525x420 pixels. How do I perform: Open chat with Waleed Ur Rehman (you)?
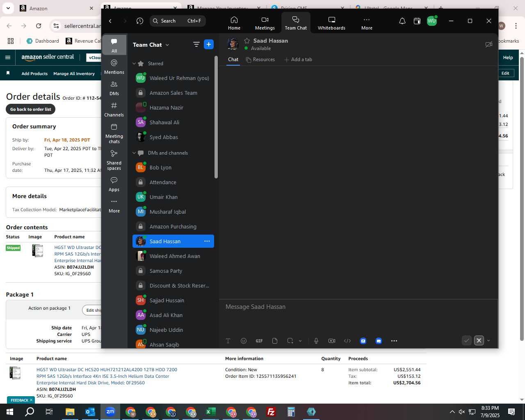pos(173,78)
